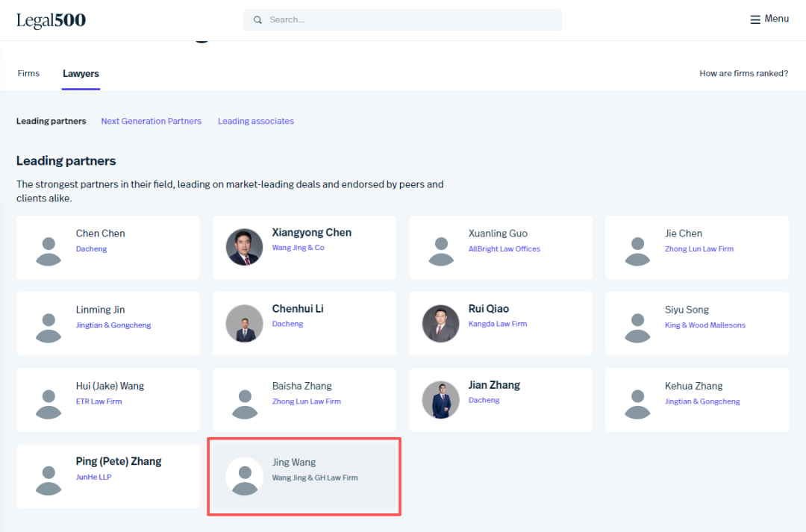Open ETR Law Firm link
The width and height of the screenshot is (806, 532).
click(99, 401)
